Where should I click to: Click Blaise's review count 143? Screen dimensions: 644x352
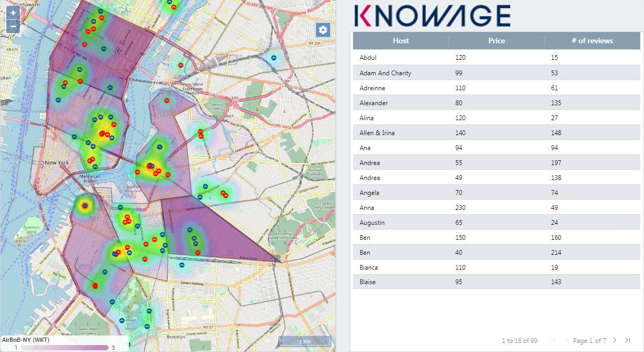pyautogui.click(x=557, y=282)
